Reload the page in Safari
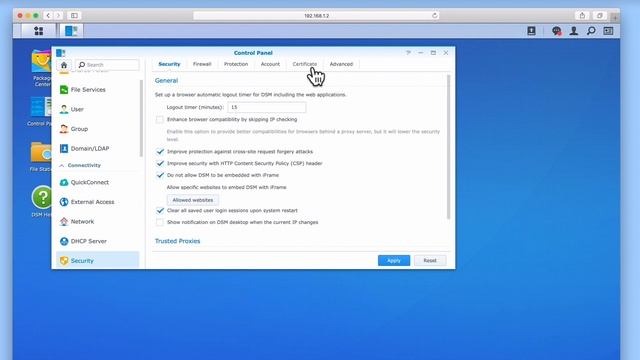Image resolution: width=640 pixels, height=360 pixels. [x=435, y=16]
